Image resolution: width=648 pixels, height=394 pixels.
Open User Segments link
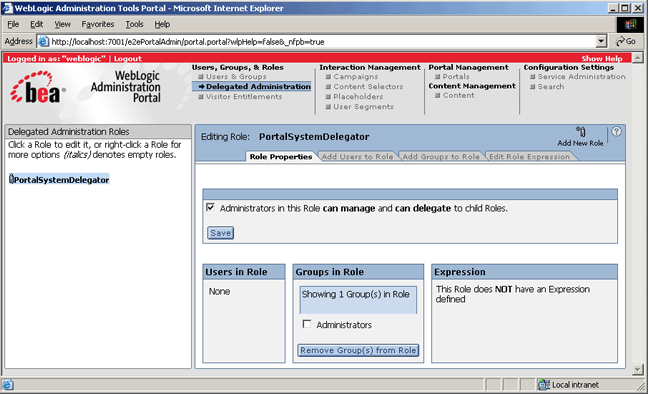point(363,107)
